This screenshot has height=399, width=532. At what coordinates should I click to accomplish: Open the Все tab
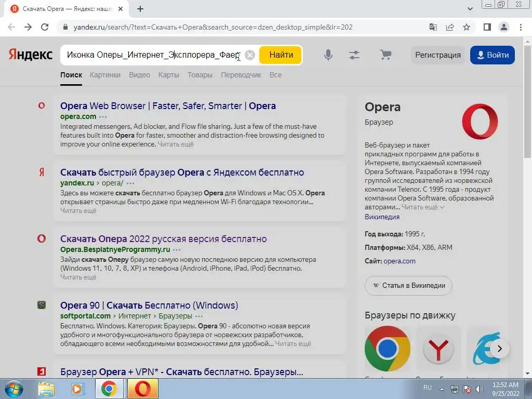pos(276,75)
